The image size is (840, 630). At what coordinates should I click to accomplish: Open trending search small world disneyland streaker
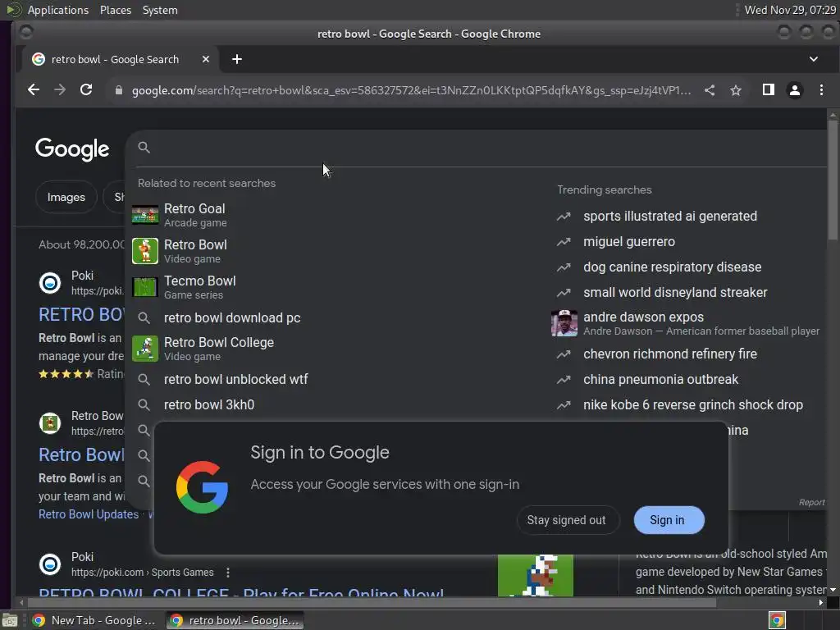pyautogui.click(x=675, y=293)
